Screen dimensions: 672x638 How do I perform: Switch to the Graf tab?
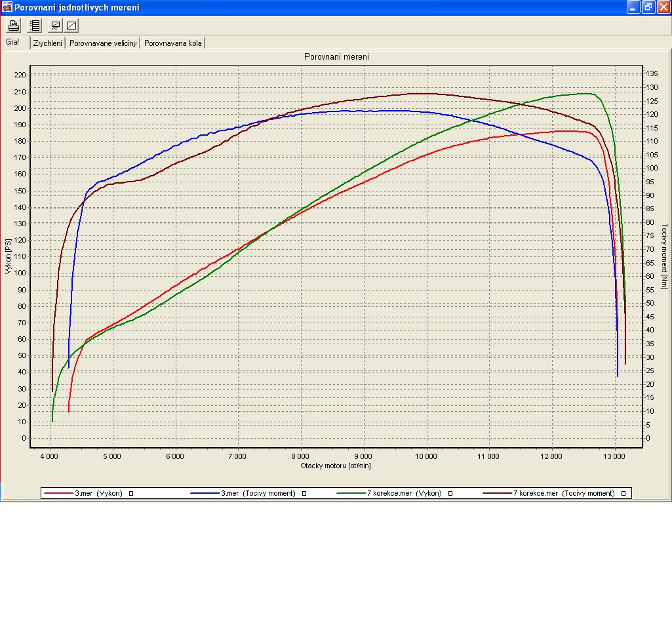(14, 42)
